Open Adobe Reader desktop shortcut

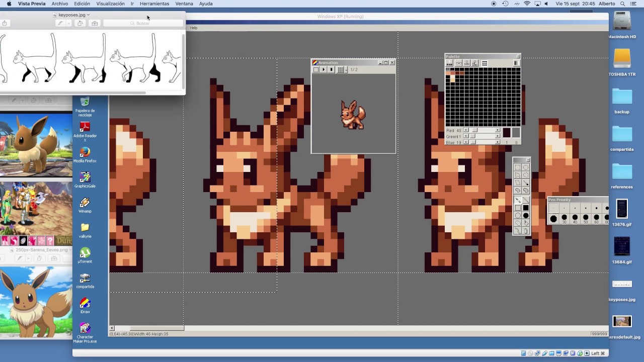pyautogui.click(x=85, y=131)
